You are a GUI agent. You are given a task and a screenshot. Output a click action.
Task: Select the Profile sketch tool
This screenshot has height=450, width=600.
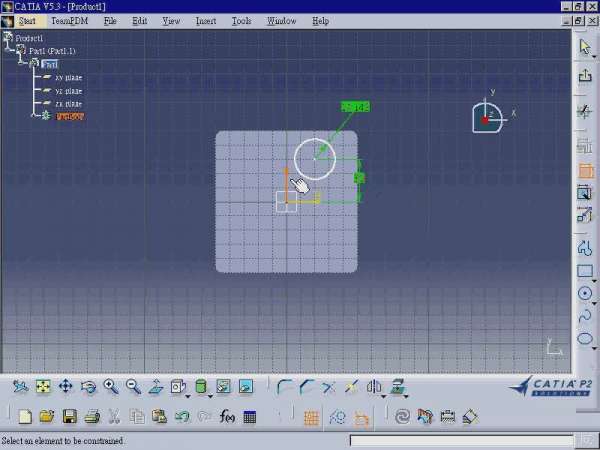pos(585,248)
